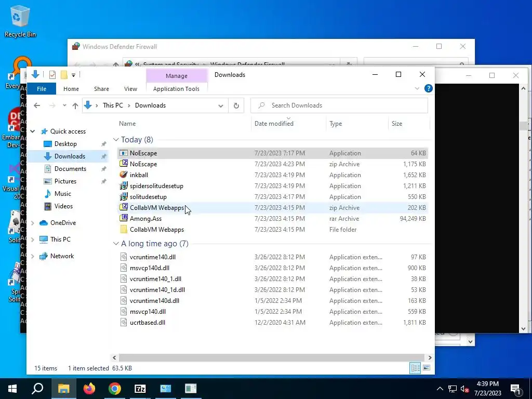Switch to Details view layout
Image resolution: width=532 pixels, height=399 pixels.
click(x=415, y=368)
